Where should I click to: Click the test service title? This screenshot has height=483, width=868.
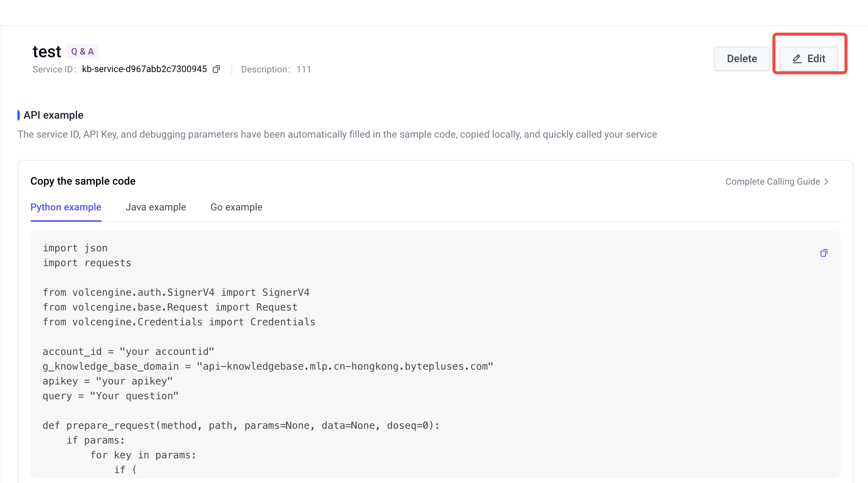pos(47,52)
